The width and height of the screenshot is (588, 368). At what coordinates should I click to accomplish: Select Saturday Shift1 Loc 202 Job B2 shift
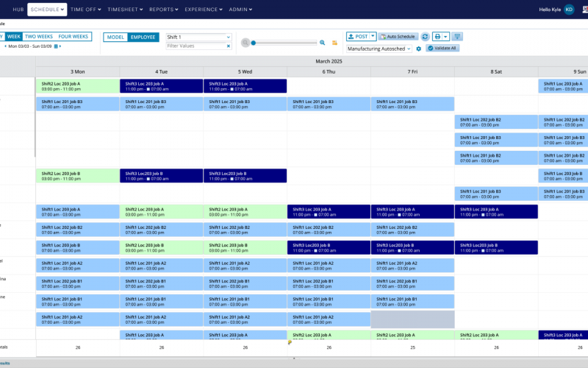(x=496, y=122)
